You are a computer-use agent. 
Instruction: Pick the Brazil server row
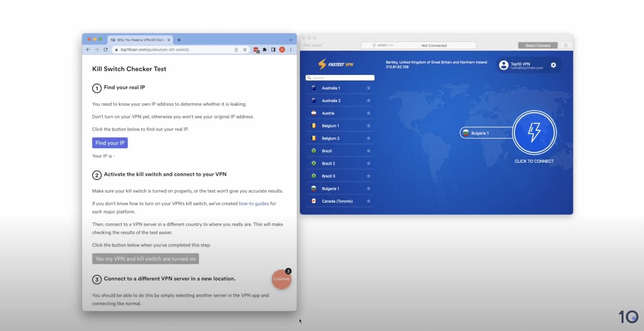340,151
